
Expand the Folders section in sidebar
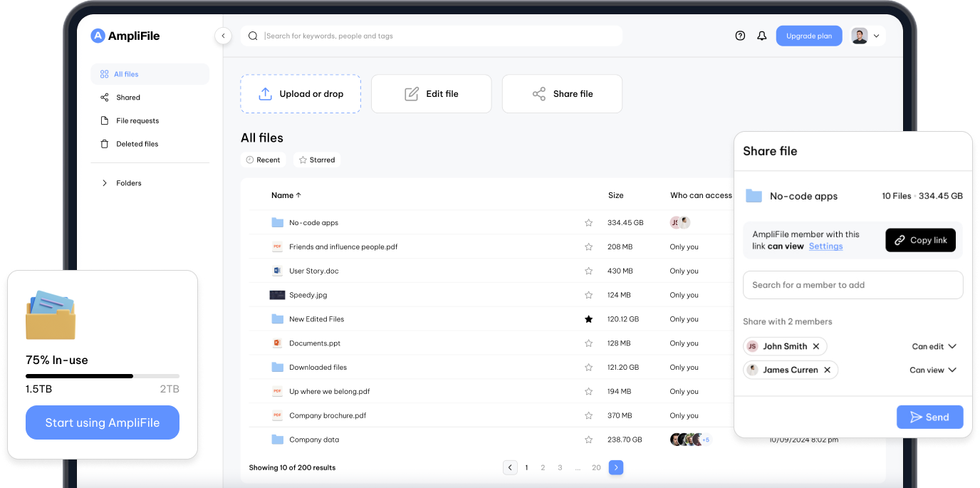click(x=105, y=183)
